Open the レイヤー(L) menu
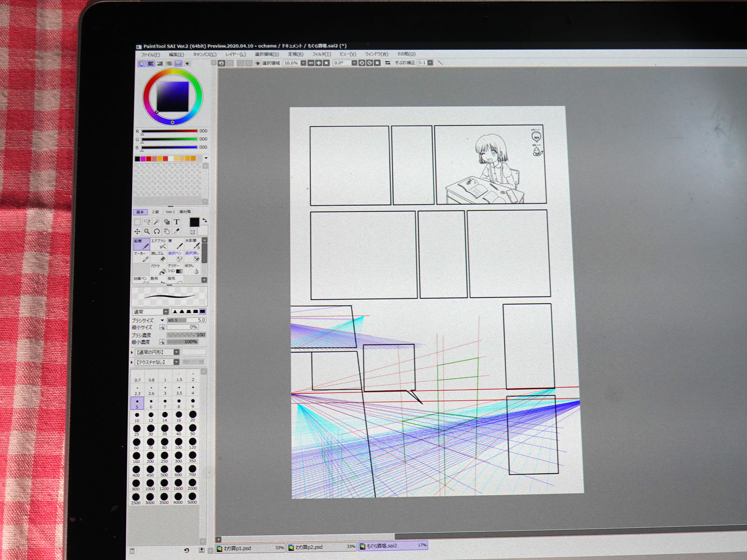The height and width of the screenshot is (560, 747). click(x=236, y=54)
